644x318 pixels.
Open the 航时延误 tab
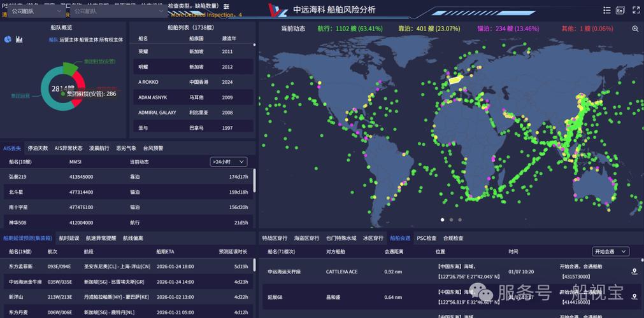69,238
